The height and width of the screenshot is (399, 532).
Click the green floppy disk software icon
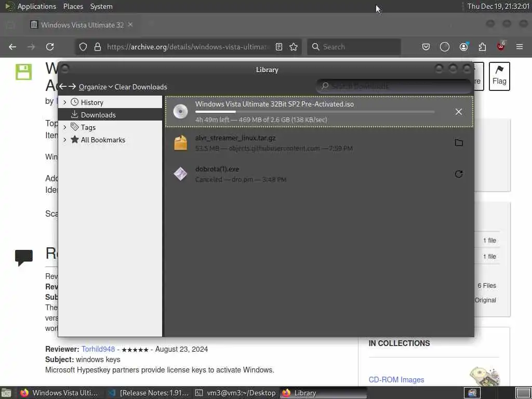tap(23, 72)
